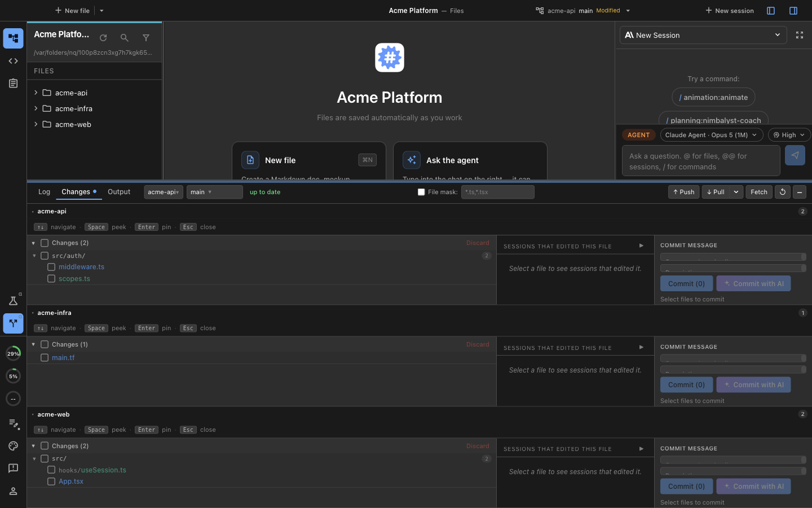Filter files in the file tree
Image resolution: width=812 pixels, height=508 pixels.
tap(146, 38)
